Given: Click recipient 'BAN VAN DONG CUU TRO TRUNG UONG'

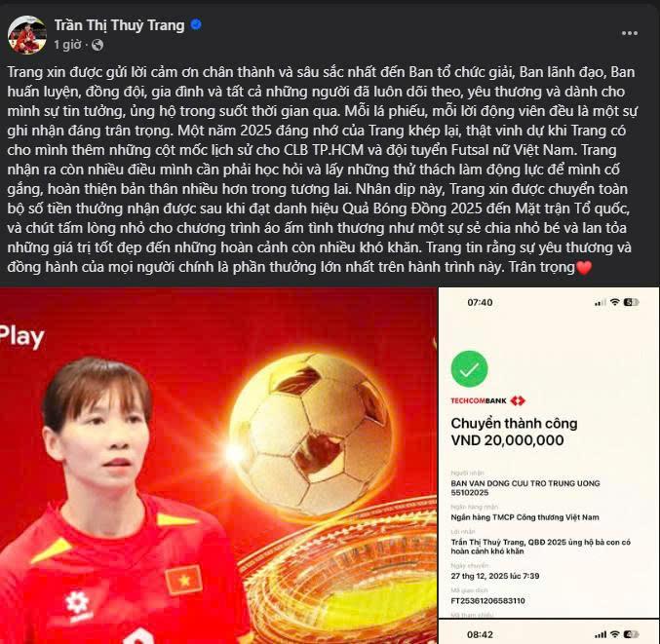Looking at the screenshot, I should pyautogui.click(x=525, y=483).
